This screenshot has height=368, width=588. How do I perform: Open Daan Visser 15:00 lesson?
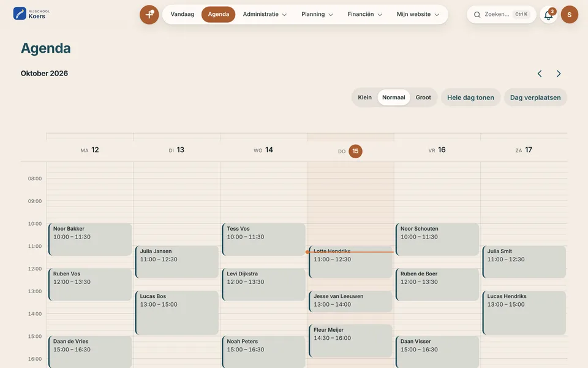click(x=437, y=352)
